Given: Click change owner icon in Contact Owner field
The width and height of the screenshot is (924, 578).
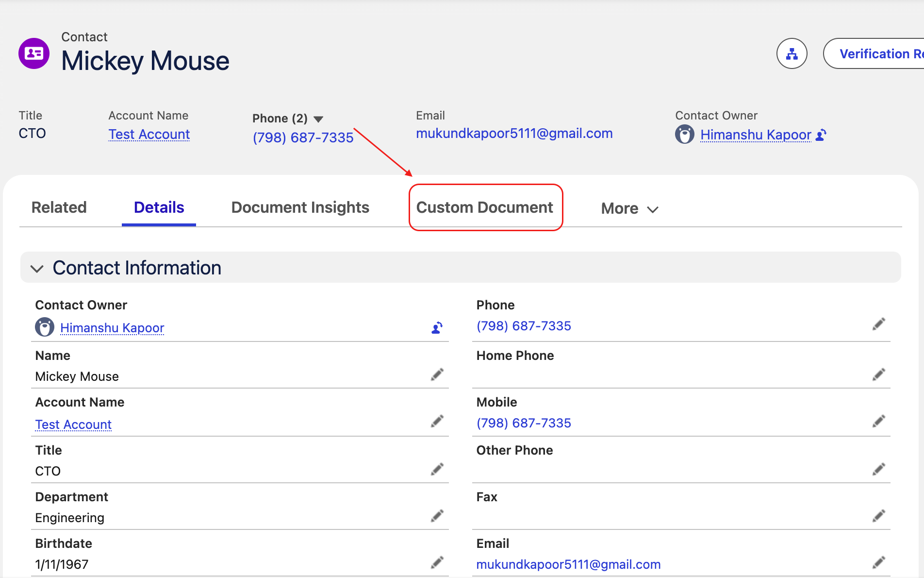Looking at the screenshot, I should point(437,328).
